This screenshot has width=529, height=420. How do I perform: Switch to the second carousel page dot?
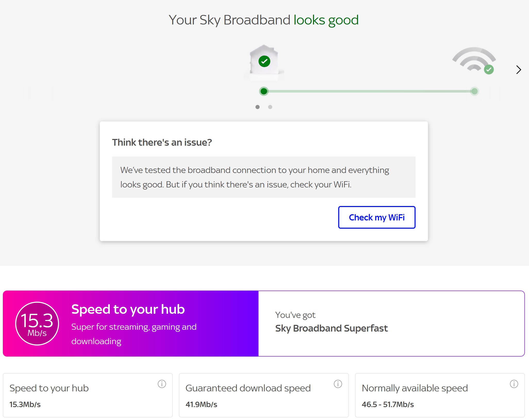pos(270,107)
